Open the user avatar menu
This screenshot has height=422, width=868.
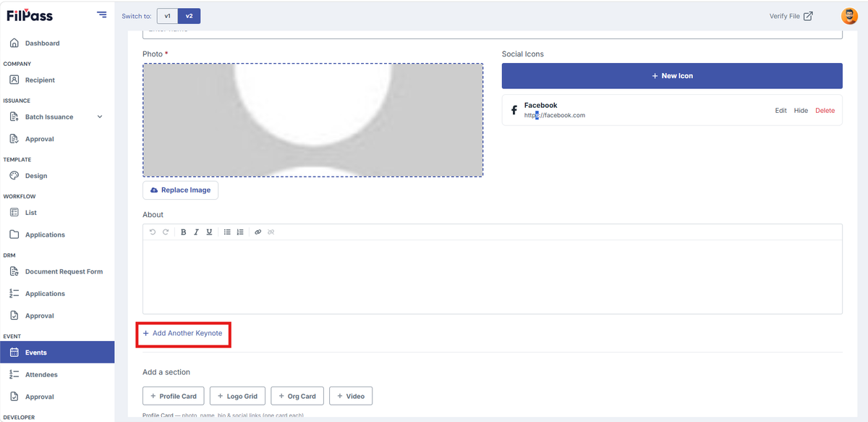point(849,16)
